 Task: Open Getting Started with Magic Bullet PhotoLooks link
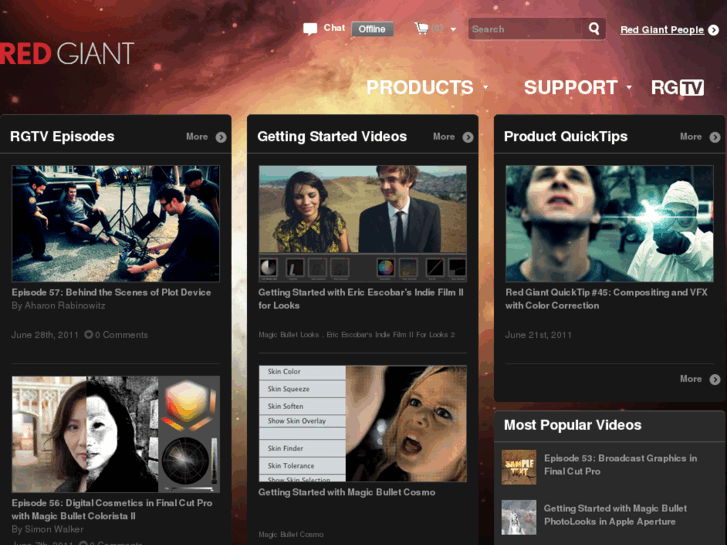coord(615,515)
